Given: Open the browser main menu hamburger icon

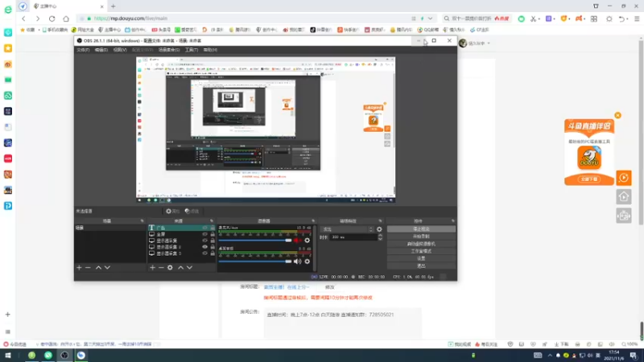Looking at the screenshot, I should (637, 19).
